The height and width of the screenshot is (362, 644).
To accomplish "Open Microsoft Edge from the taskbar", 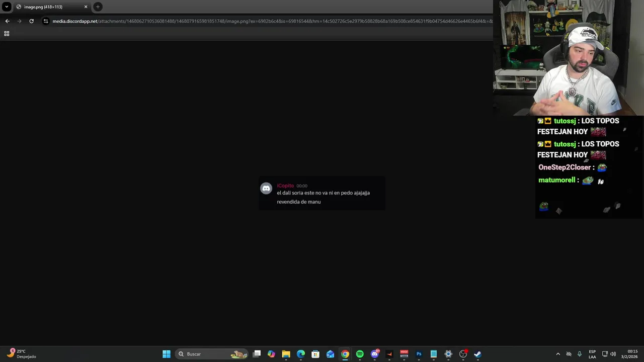I will [x=301, y=354].
